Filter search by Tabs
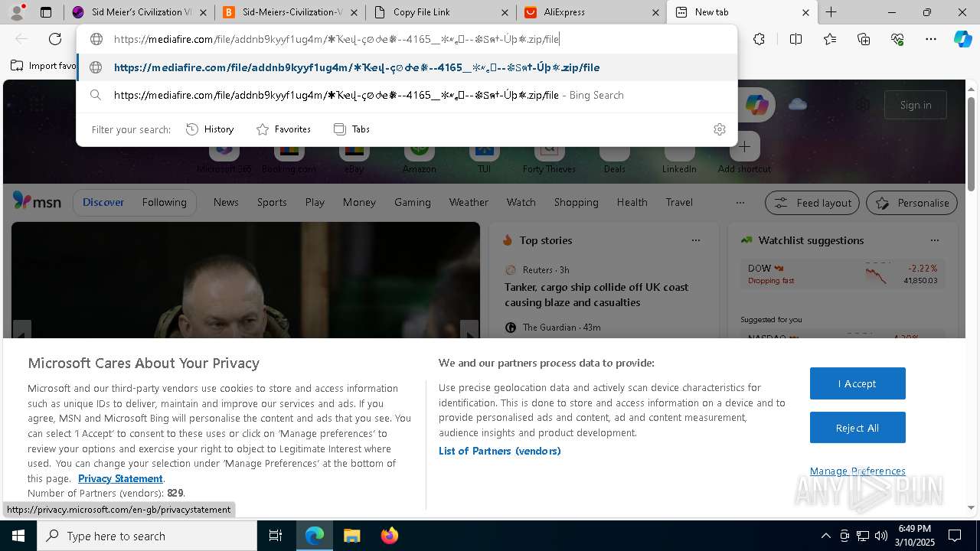 point(351,129)
